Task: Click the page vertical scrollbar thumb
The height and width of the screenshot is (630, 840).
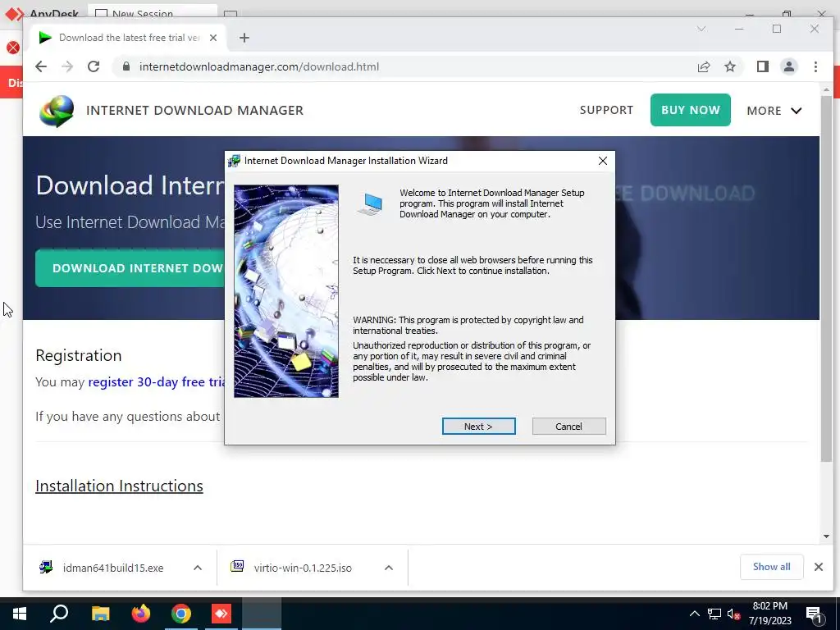Action: tap(826, 279)
